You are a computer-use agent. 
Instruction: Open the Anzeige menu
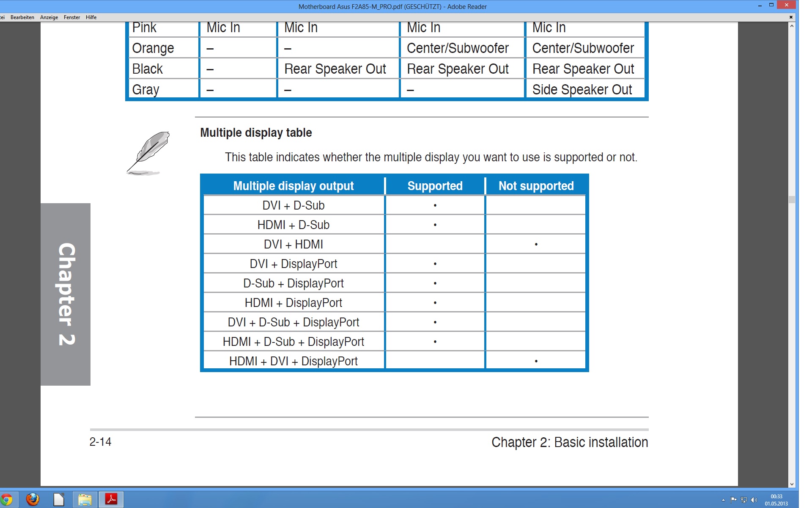click(x=49, y=17)
